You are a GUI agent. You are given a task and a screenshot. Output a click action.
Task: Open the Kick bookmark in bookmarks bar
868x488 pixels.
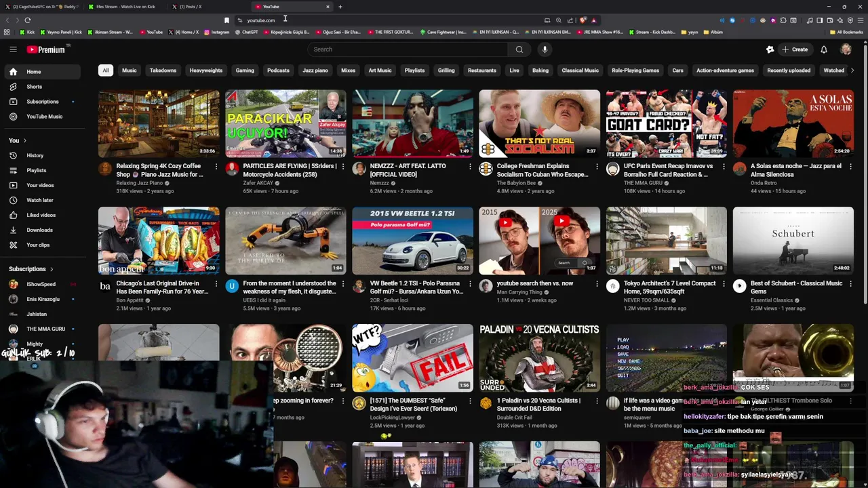[27, 33]
